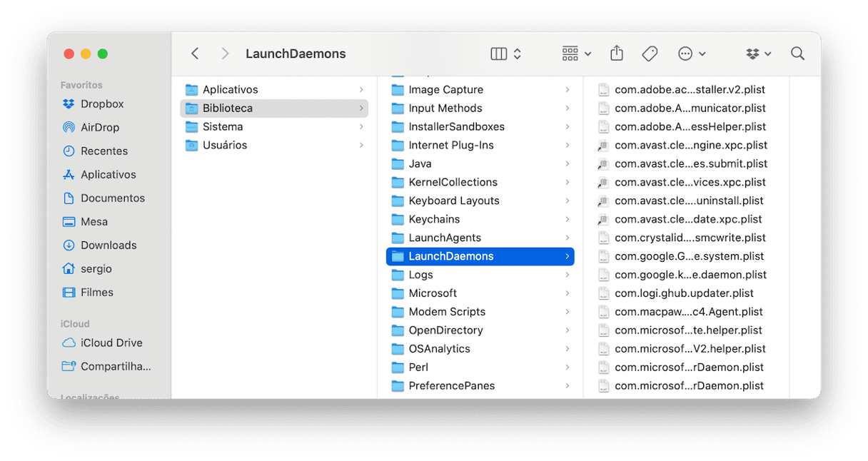The height and width of the screenshot is (461, 868).
Task: Expand chevron next to Perl
Action: (567, 368)
